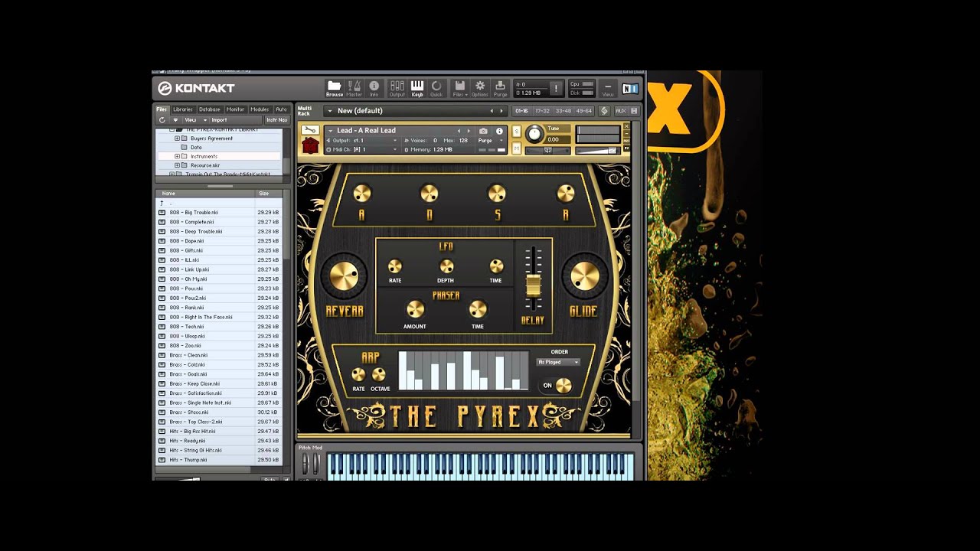
Task: Click the wrench edit-instrument icon
Action: point(310,130)
